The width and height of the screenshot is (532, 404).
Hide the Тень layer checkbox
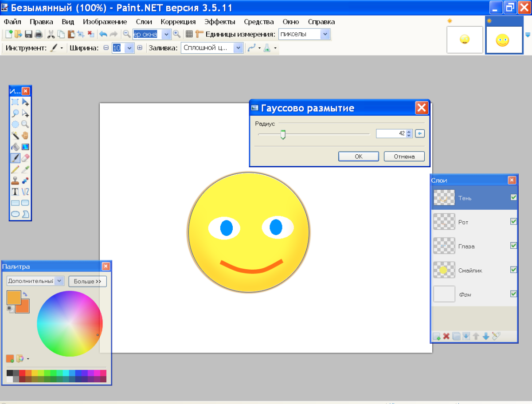click(513, 197)
